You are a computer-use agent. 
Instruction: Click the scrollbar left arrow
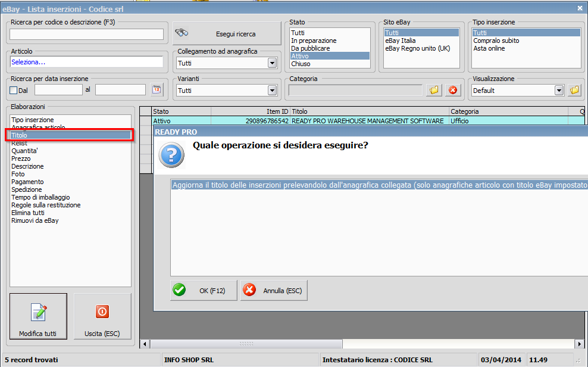coord(145,344)
